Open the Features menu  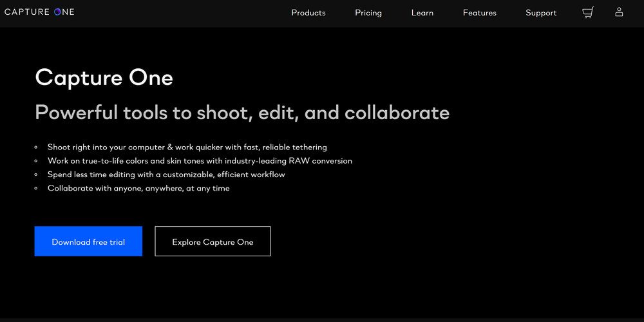480,13
